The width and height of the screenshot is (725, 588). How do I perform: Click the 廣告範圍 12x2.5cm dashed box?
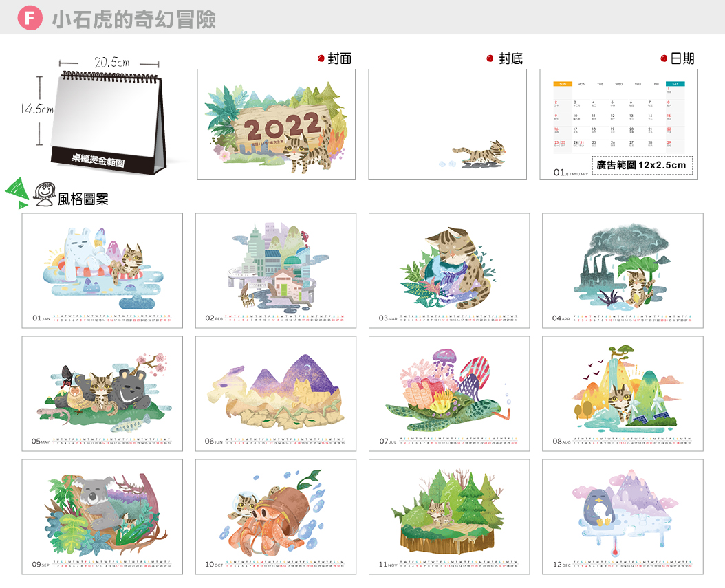click(x=642, y=166)
